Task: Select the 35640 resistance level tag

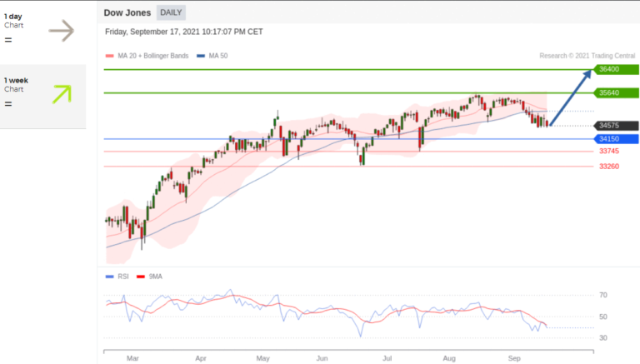Action: (x=617, y=93)
